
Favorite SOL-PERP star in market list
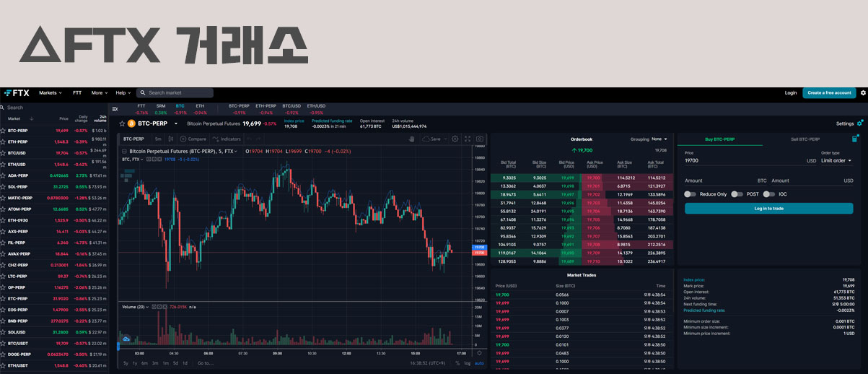[x=3, y=186]
